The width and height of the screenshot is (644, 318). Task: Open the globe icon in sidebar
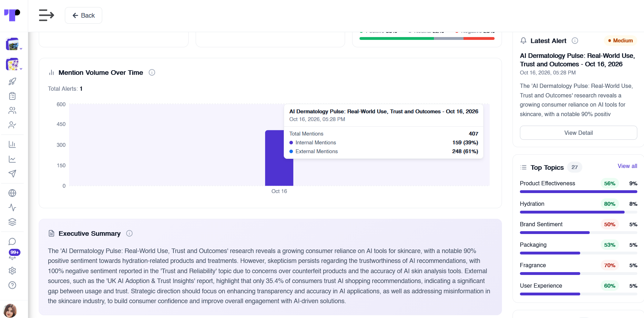pyautogui.click(x=12, y=193)
